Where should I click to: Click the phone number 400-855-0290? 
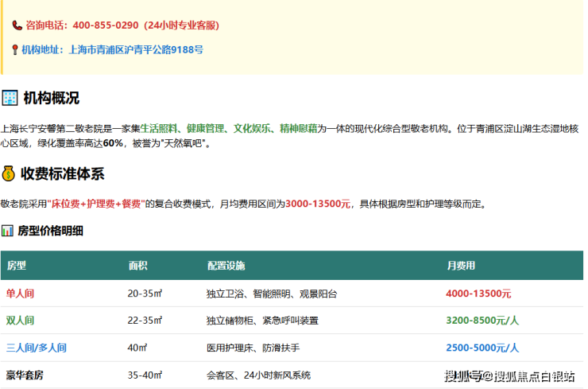[x=105, y=25]
